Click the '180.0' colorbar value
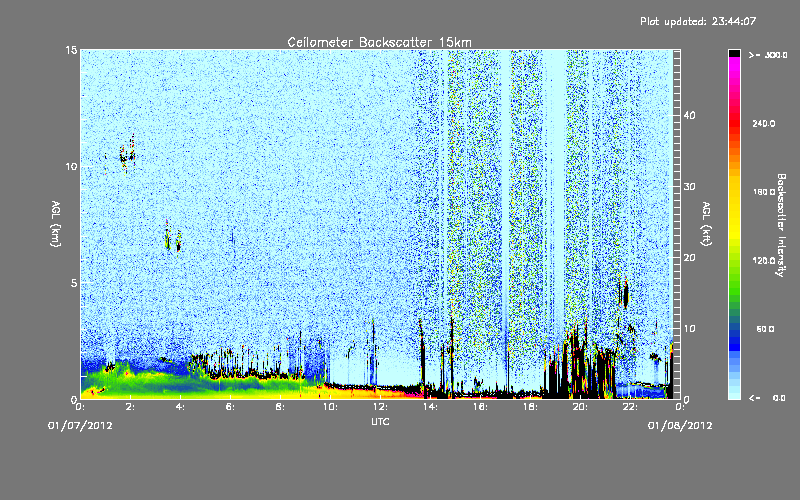Screen dimensions: 800x500 coord(764,192)
